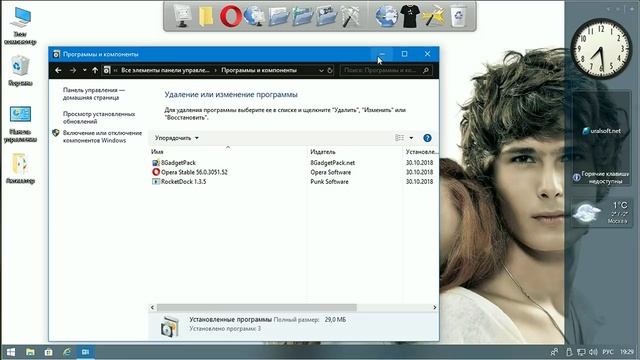Open Control Panel home page link
This screenshot has width=640, height=360.
pyautogui.click(x=94, y=94)
